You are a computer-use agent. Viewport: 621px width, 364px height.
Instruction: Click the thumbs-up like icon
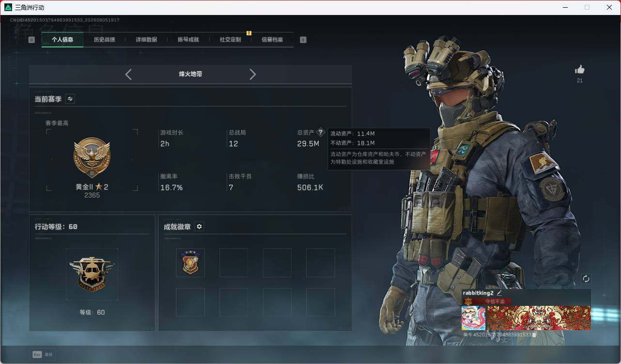(579, 70)
